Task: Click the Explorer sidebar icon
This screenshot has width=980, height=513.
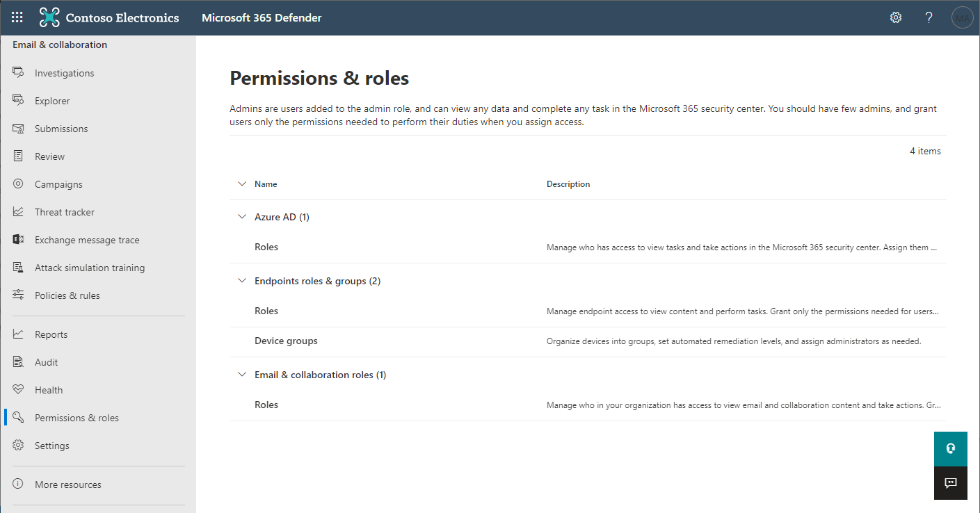Action: point(19,100)
